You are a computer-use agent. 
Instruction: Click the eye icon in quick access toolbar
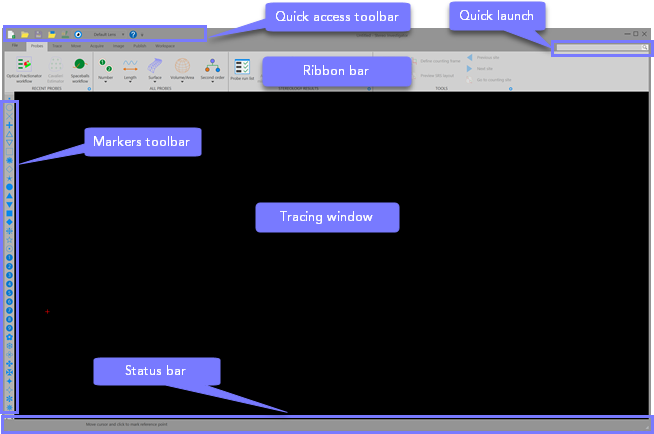78,35
